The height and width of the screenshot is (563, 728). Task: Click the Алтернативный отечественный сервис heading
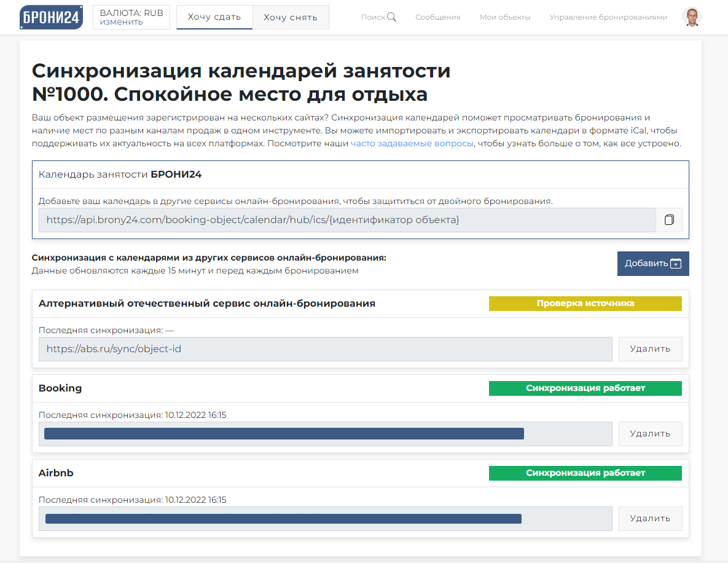click(x=206, y=304)
